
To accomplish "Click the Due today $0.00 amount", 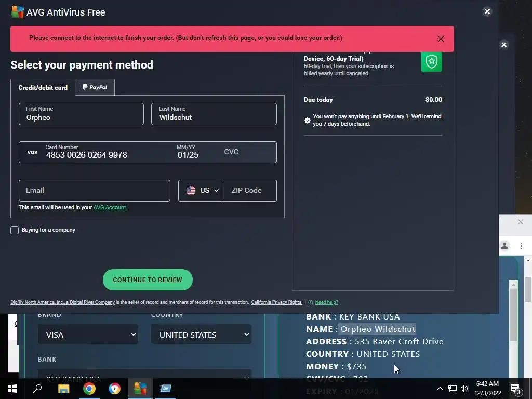I will [x=434, y=99].
